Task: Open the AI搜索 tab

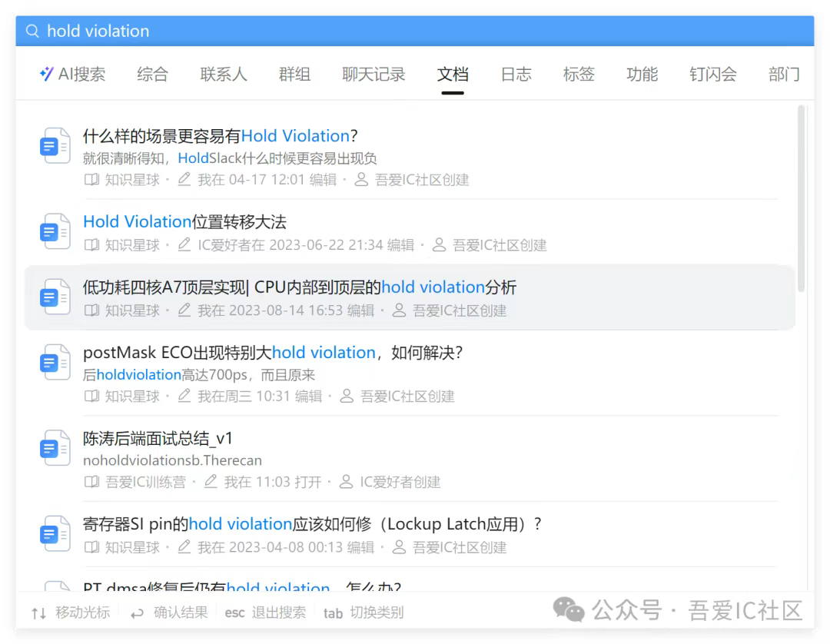Action: [72, 74]
